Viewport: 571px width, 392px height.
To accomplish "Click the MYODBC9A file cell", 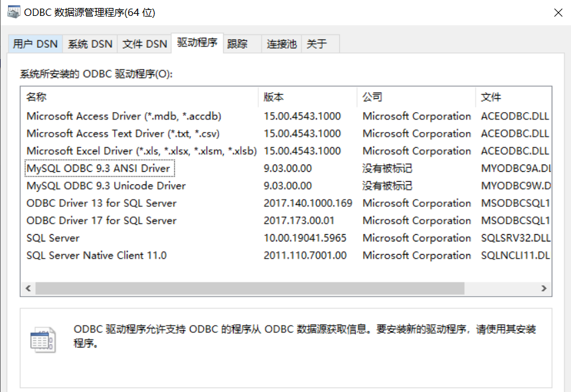I will point(516,168).
